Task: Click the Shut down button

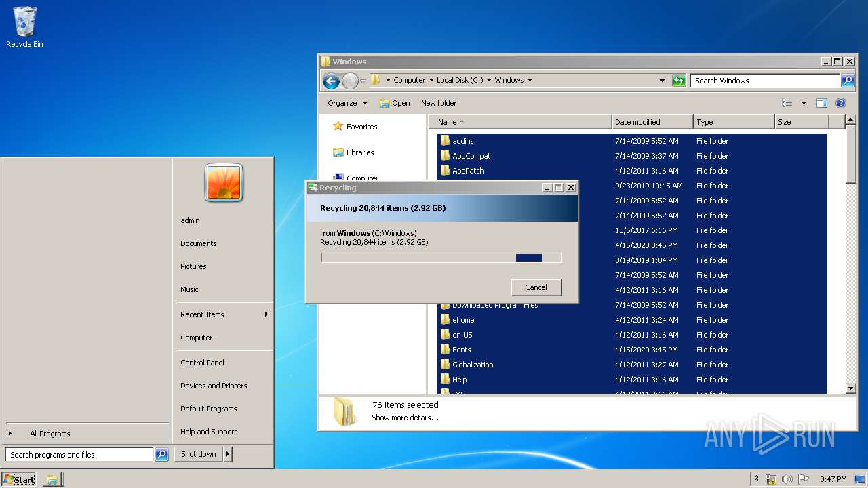Action: [199, 455]
